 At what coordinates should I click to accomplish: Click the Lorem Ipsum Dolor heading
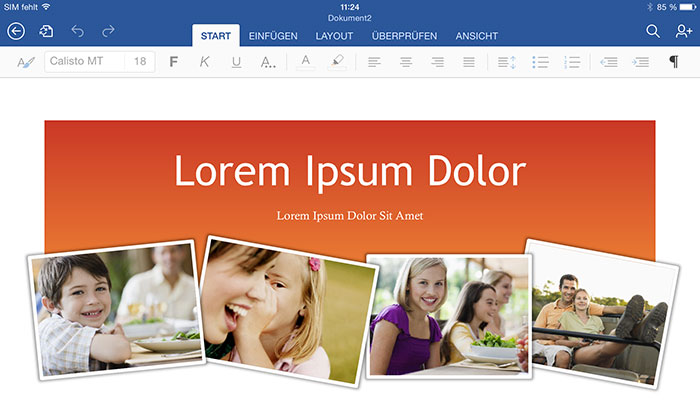[x=350, y=171]
